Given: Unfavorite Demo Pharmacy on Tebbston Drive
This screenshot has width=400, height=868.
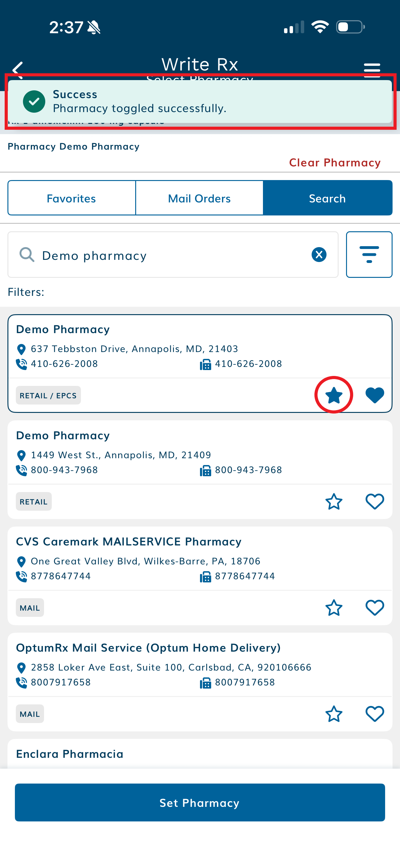Looking at the screenshot, I should click(375, 395).
